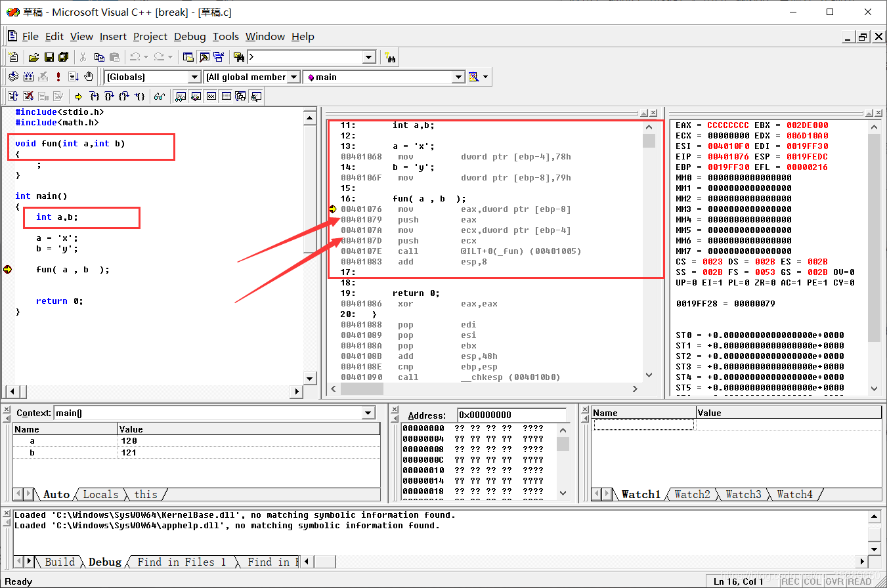The width and height of the screenshot is (887, 588).
Task: Switch to the Locals tab
Action: [100, 494]
